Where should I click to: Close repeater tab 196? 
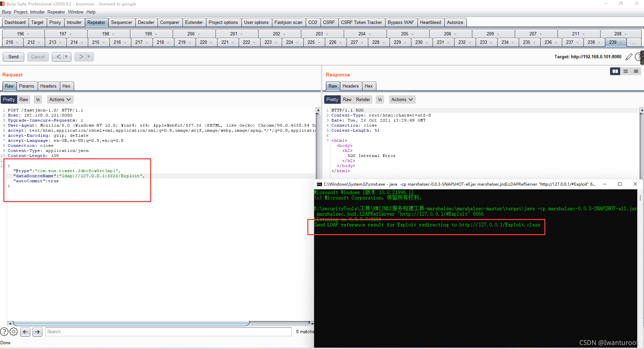coord(28,34)
